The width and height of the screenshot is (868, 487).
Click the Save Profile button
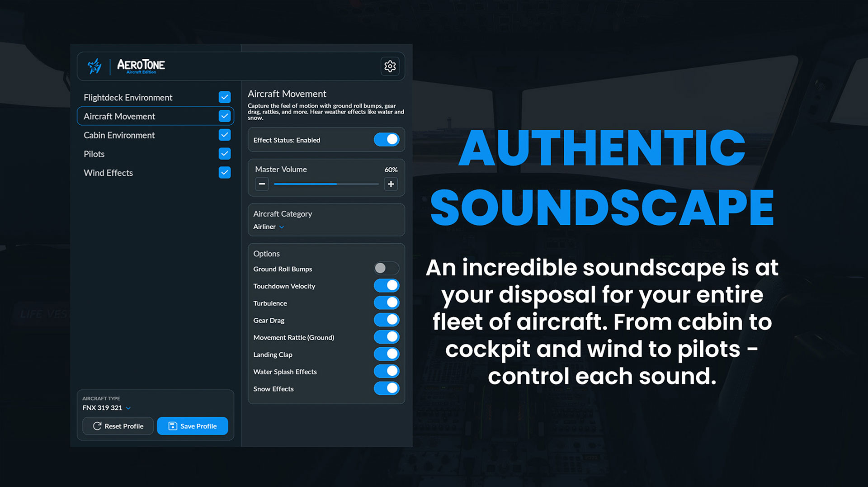click(193, 426)
